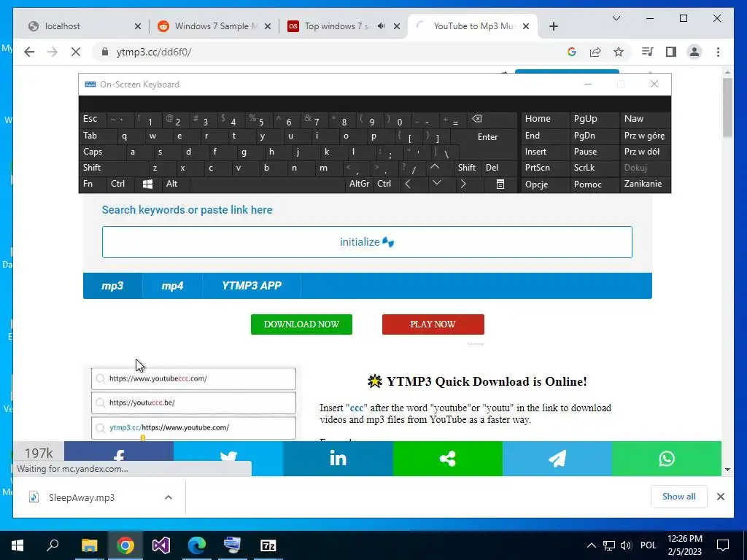Screen dimensions: 747x560
Task: Select the mp4 format tab
Action: (x=172, y=286)
